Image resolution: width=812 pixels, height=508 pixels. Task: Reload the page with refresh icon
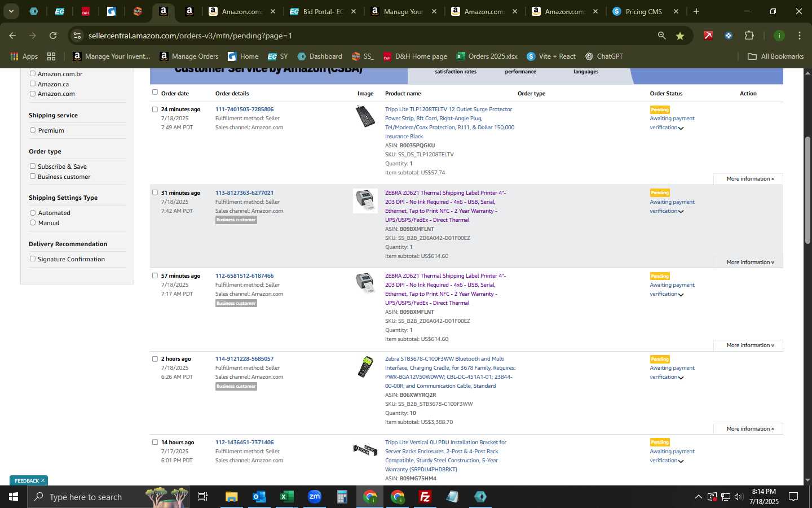pos(53,36)
